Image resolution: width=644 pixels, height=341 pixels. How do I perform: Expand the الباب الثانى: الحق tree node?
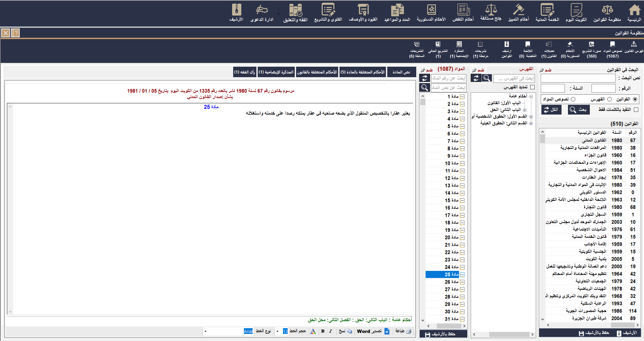[525, 110]
